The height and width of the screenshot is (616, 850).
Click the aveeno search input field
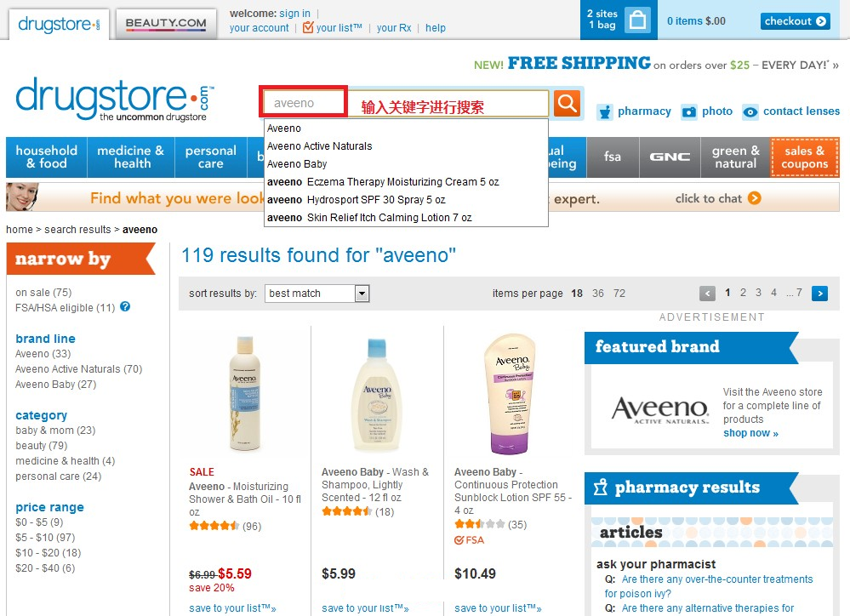[303, 102]
